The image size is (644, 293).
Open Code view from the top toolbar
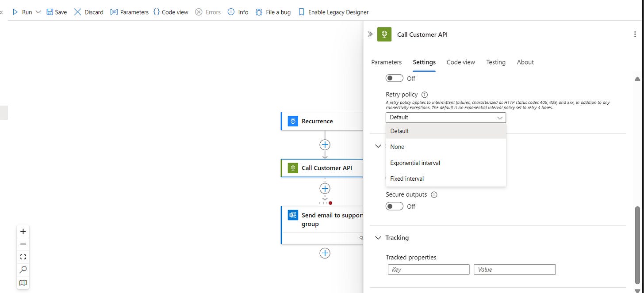pos(170,12)
